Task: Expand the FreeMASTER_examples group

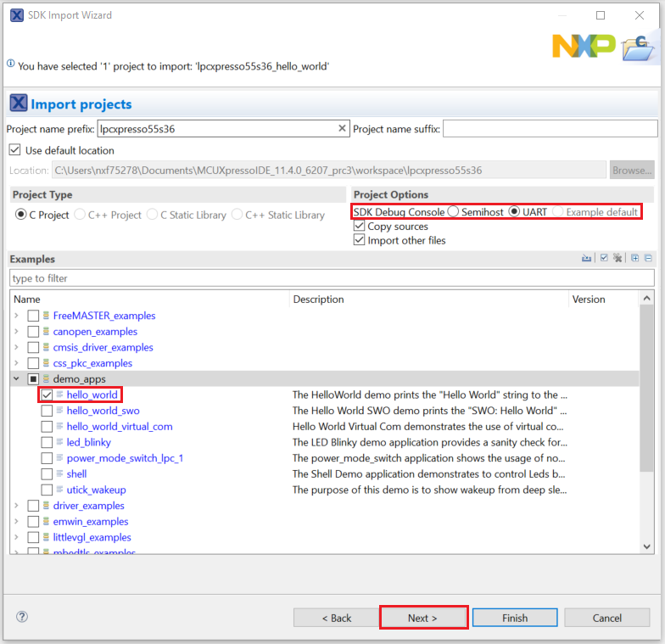Action: tap(16, 316)
